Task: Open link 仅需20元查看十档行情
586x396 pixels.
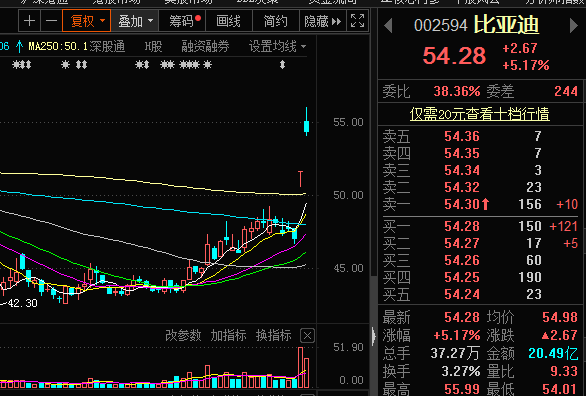Action: pyautogui.click(x=479, y=114)
